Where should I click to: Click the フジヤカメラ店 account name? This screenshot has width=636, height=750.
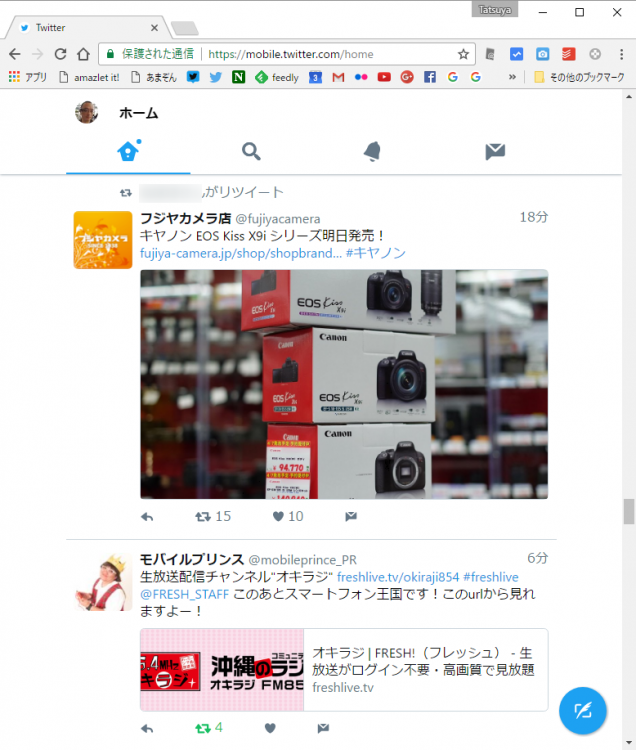tap(186, 219)
